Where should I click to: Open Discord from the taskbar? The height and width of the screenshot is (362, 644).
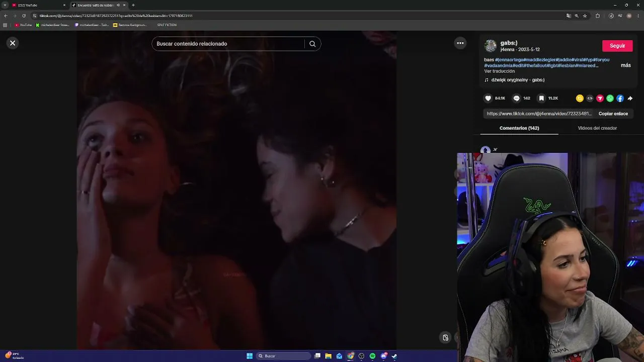tap(383, 356)
